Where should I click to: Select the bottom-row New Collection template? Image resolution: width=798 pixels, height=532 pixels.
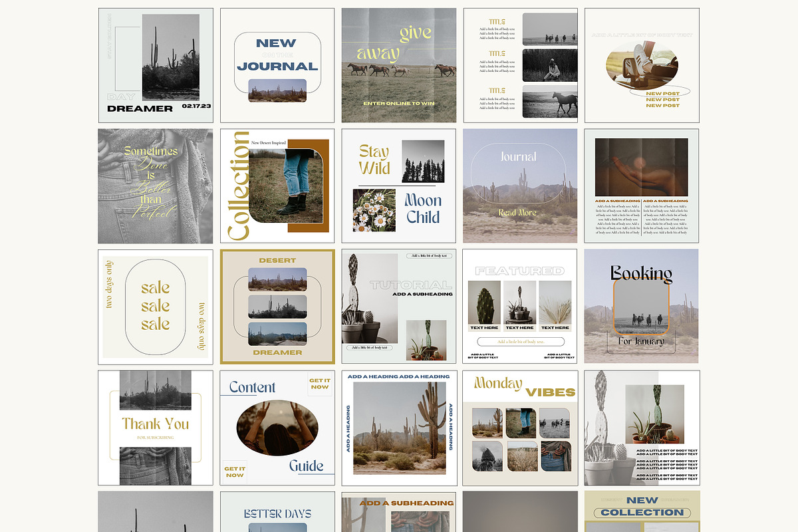tap(642, 511)
